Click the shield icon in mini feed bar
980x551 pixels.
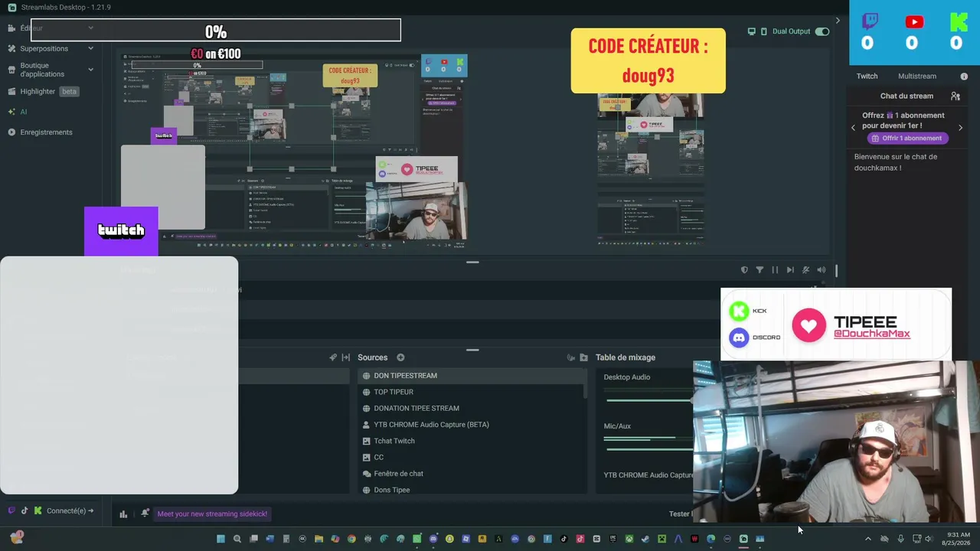click(x=744, y=270)
